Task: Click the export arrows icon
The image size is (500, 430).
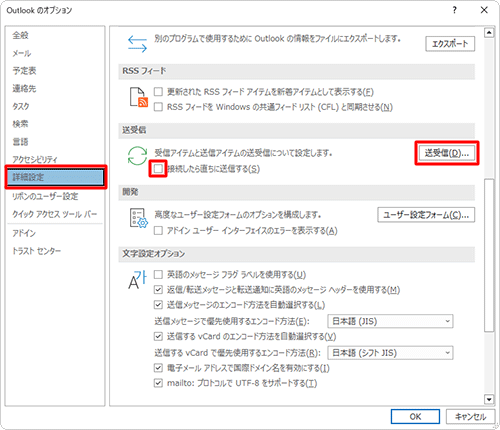Action: coord(137,44)
